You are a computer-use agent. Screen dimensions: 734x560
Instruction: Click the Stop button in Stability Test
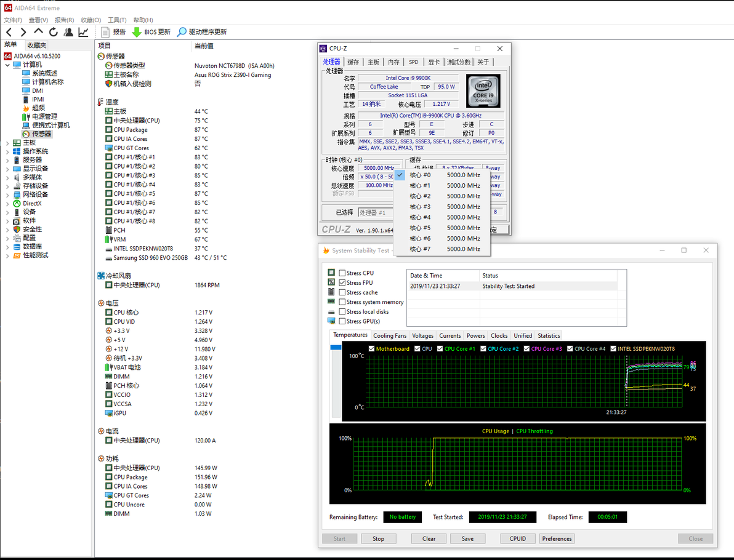[378, 539]
